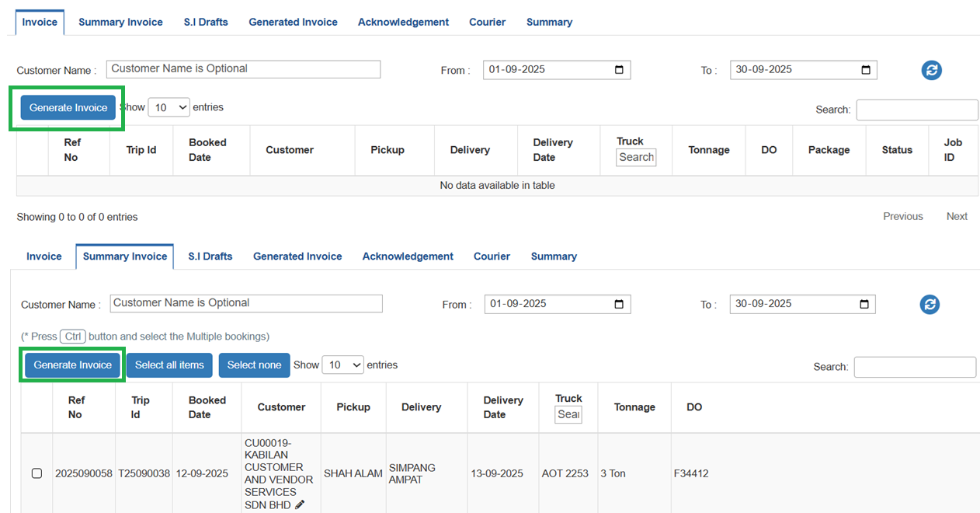Open upper Generated Invoice tab
Image resolution: width=980 pixels, height=513 pixels.
click(x=293, y=22)
